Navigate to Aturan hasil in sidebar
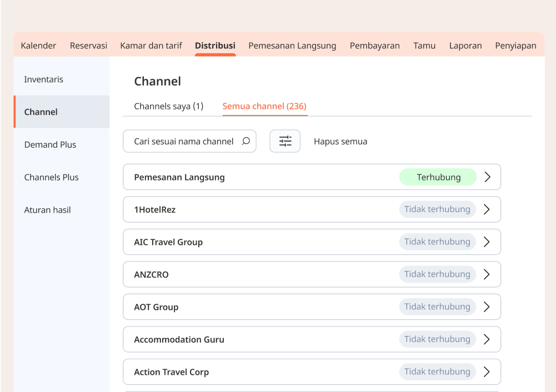 pyautogui.click(x=47, y=210)
